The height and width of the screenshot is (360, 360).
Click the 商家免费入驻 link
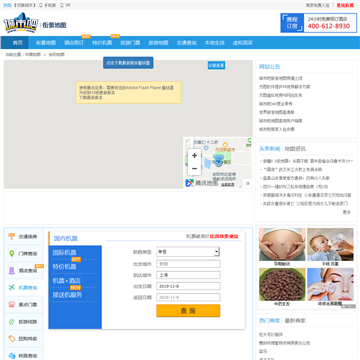(x=318, y=5)
